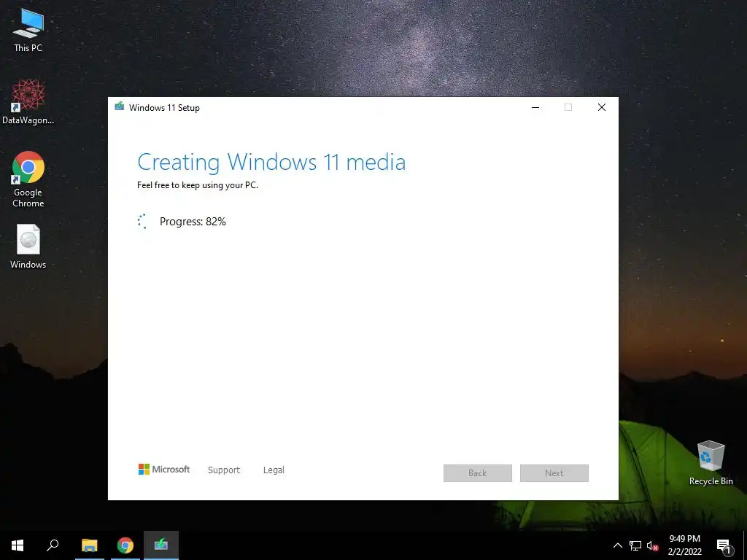Click the Microsoft logo

click(164, 470)
